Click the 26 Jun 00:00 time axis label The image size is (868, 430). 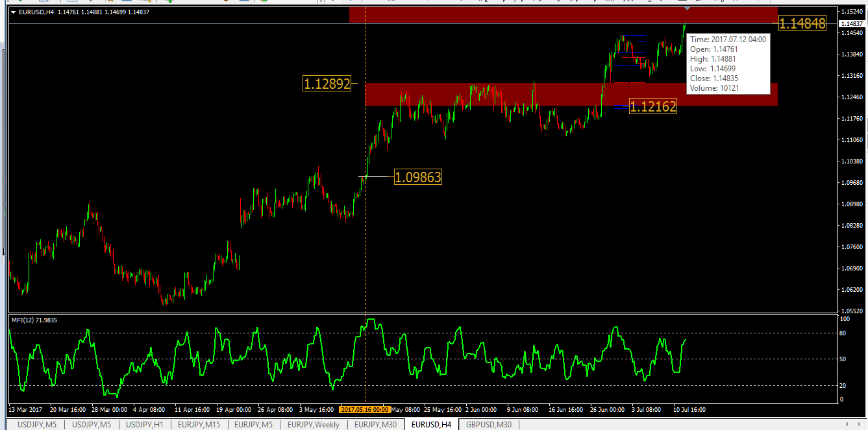point(607,410)
